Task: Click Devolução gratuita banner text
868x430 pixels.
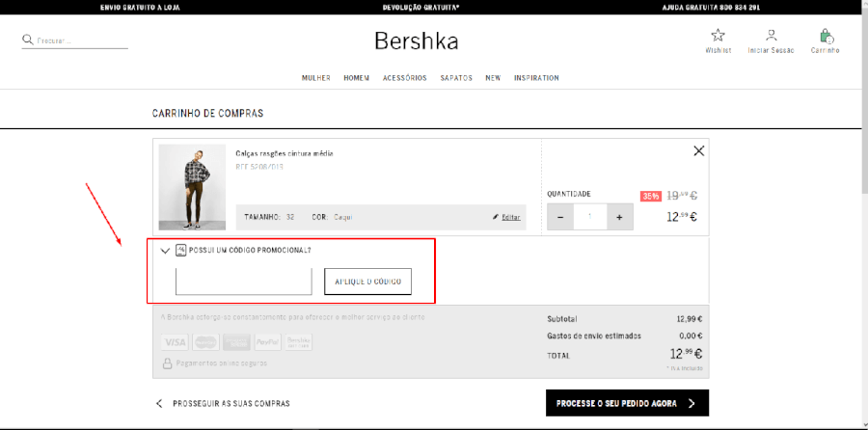Action: pyautogui.click(x=421, y=8)
